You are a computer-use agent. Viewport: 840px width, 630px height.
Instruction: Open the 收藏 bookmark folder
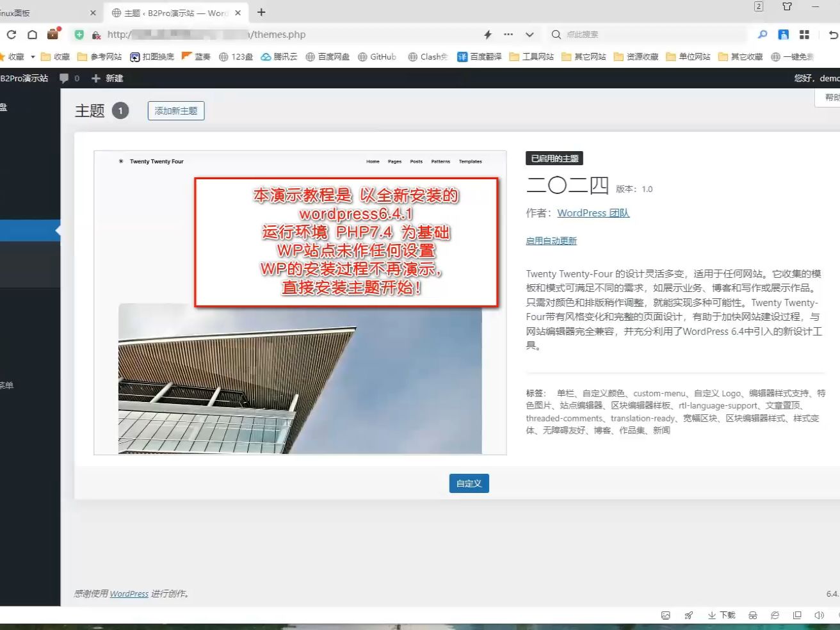coord(55,56)
